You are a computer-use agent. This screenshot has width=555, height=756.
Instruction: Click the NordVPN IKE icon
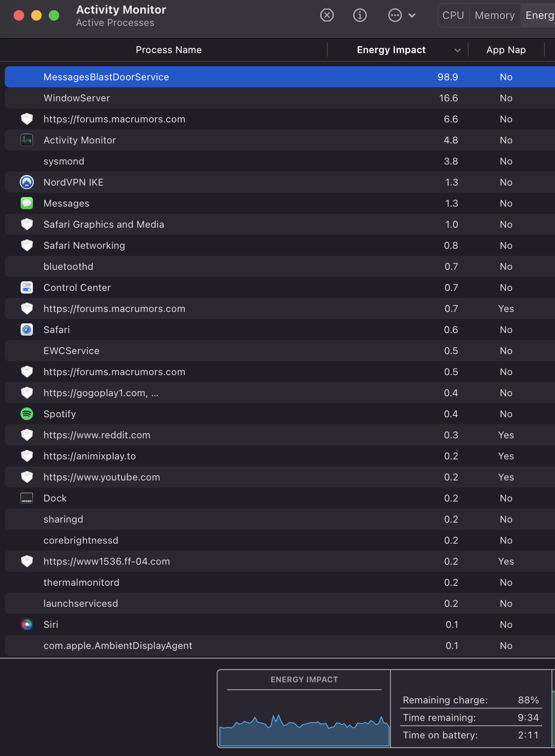27,182
